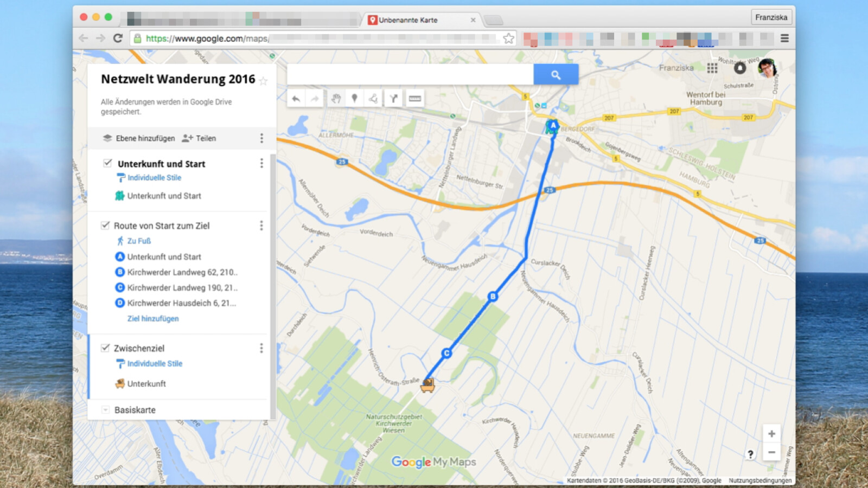The width and height of the screenshot is (868, 488).
Task: Click the Netzwelt Wanderung 2016 title
Action: pyautogui.click(x=178, y=79)
